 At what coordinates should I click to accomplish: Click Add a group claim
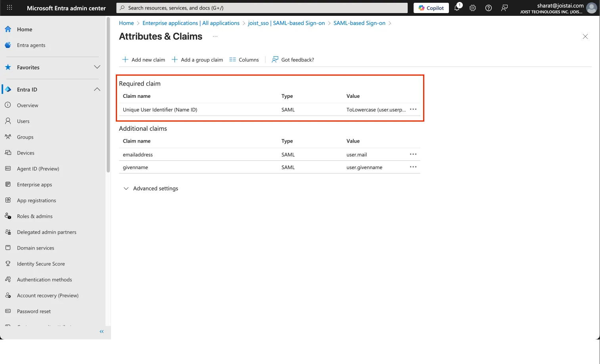tap(197, 60)
